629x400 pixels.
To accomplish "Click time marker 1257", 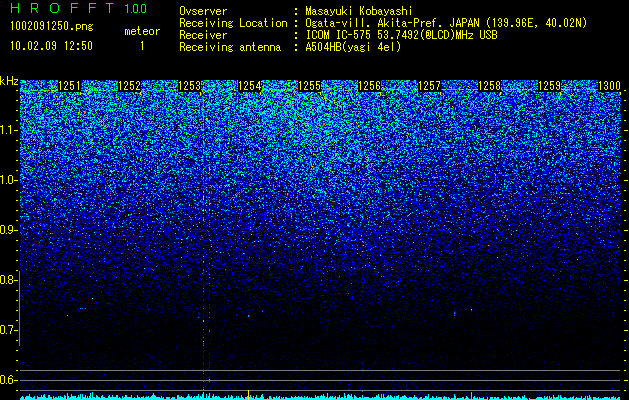I will (430, 86).
